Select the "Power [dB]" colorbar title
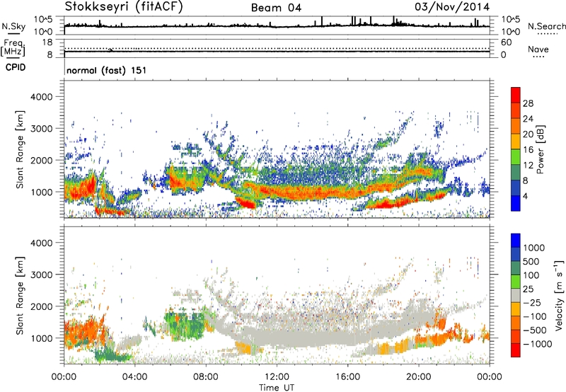The image size is (566, 392). [540, 149]
